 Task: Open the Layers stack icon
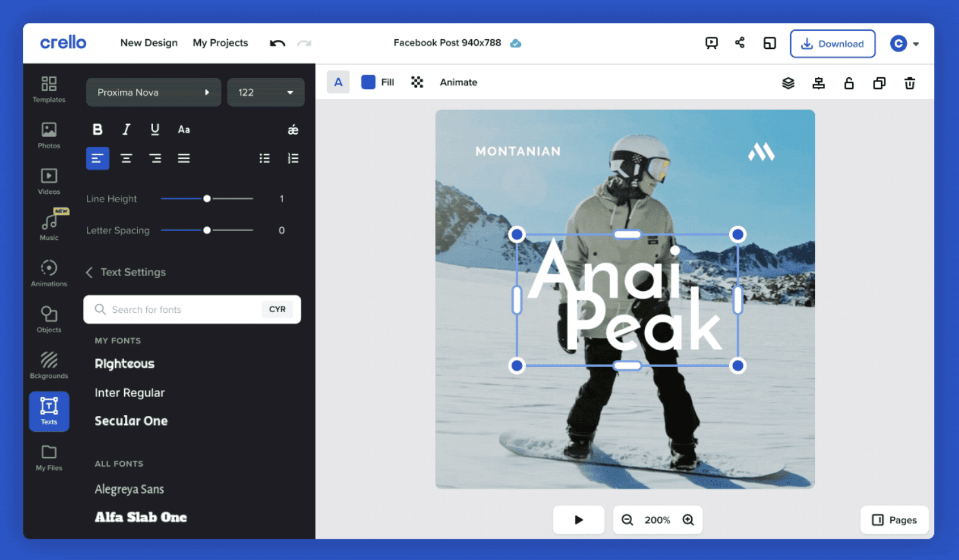coord(788,83)
